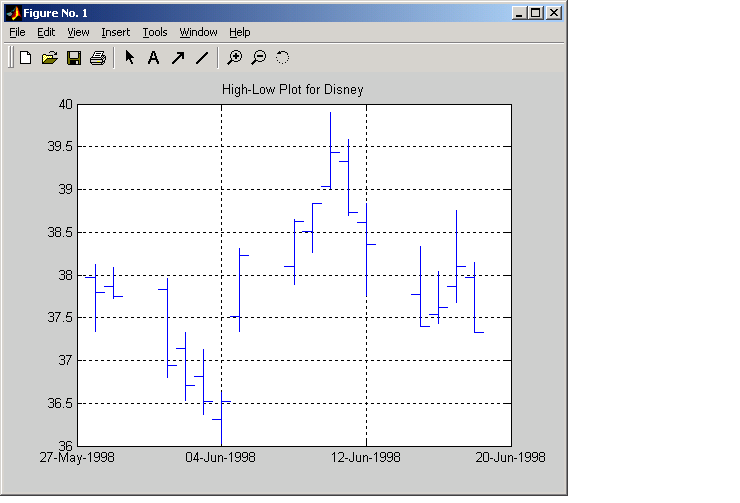Select the Add Text tool
This screenshot has height=503, width=740.
click(153, 58)
